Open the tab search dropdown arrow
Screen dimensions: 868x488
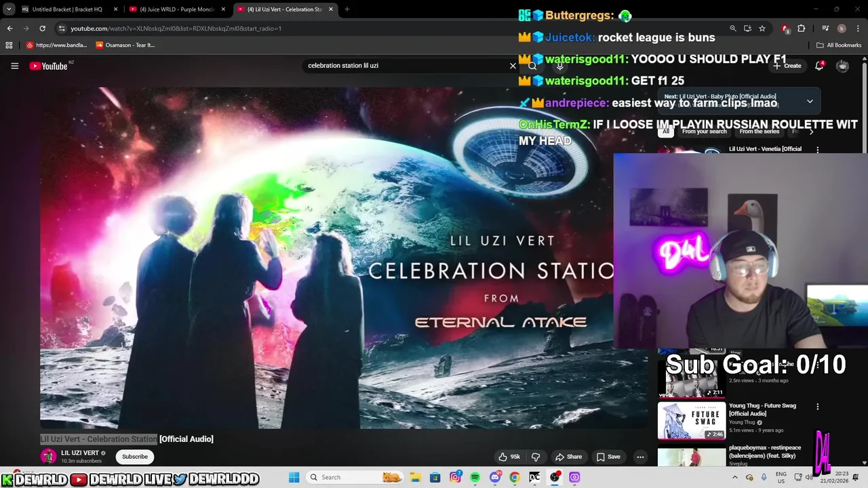(x=9, y=9)
